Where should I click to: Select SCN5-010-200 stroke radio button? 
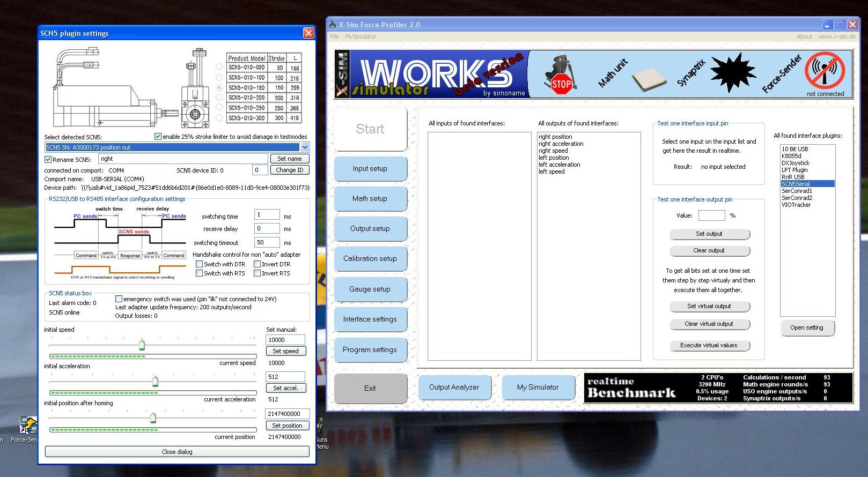pyautogui.click(x=219, y=98)
